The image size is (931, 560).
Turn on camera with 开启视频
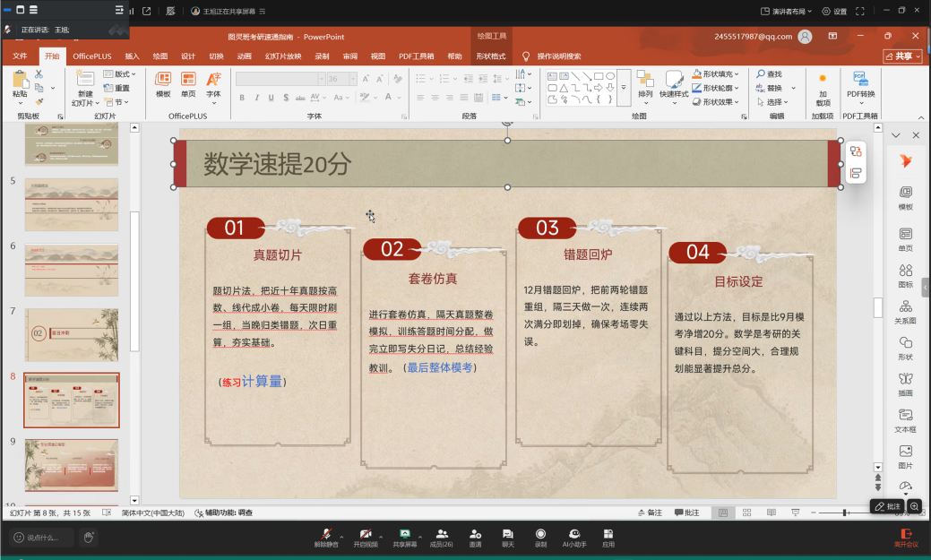(x=366, y=538)
